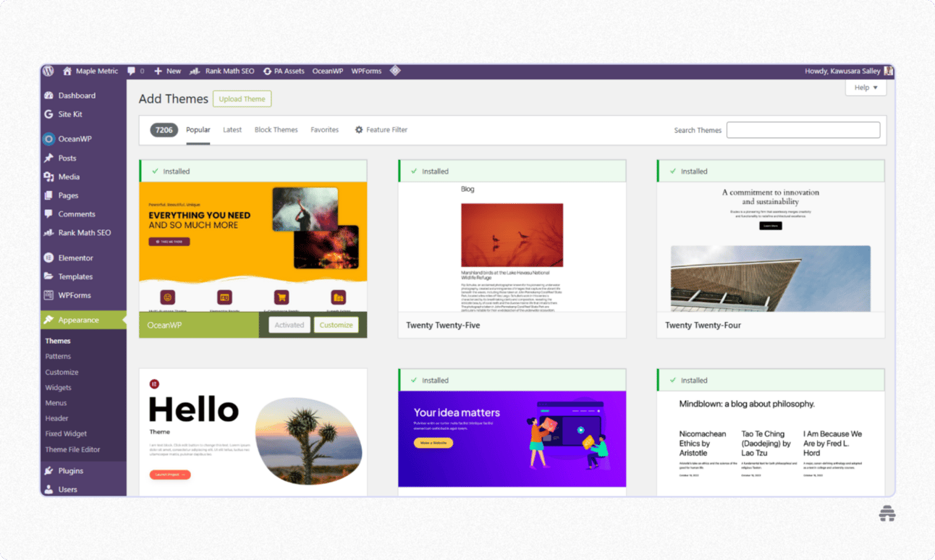Open Customize for the OceanWP theme
Viewport: 935px width, 560px height.
pos(336,325)
